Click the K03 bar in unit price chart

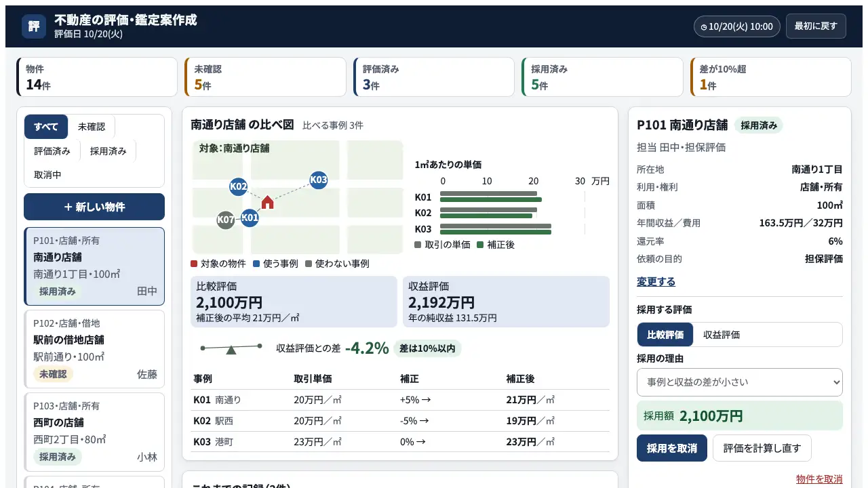coord(496,229)
